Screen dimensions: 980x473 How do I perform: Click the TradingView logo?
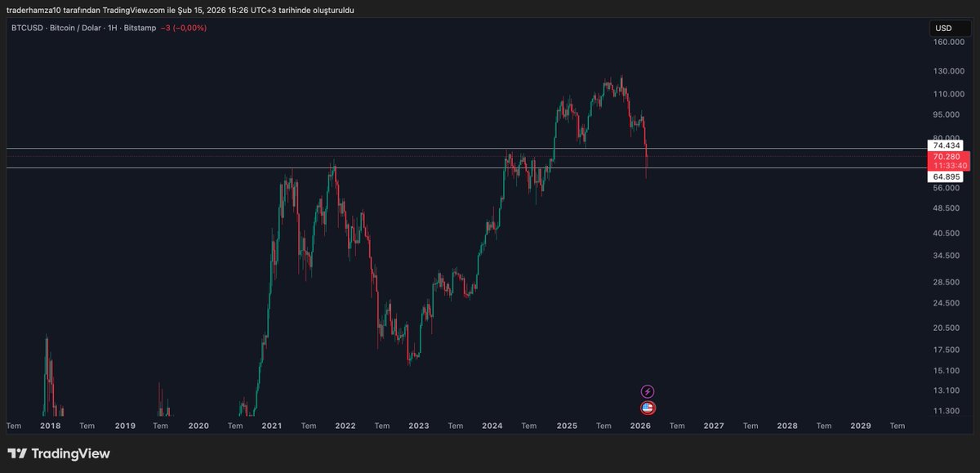point(60,453)
